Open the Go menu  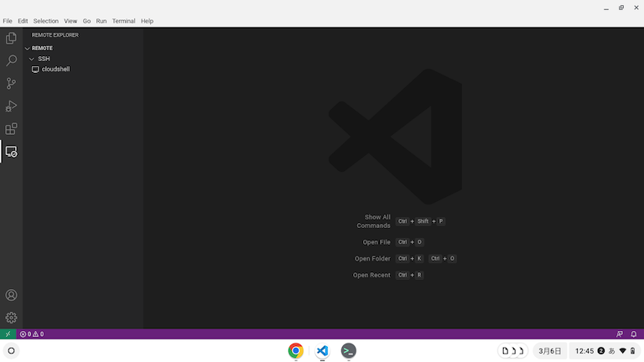86,21
